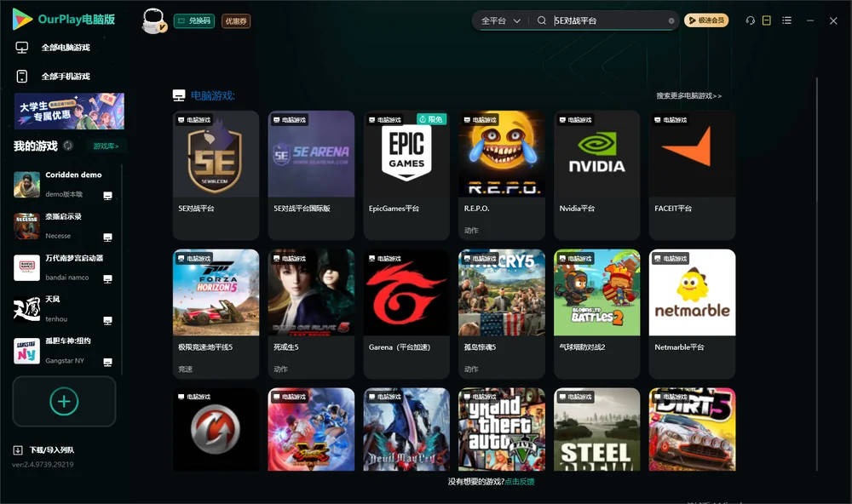Open the Netmarble平台 card
852x504 pixels.
click(692, 313)
